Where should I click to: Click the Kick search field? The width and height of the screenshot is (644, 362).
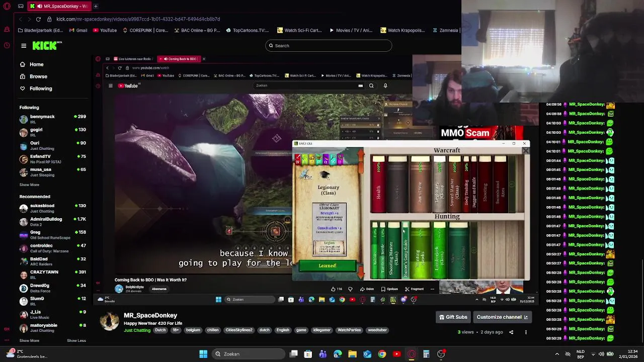coord(329,46)
